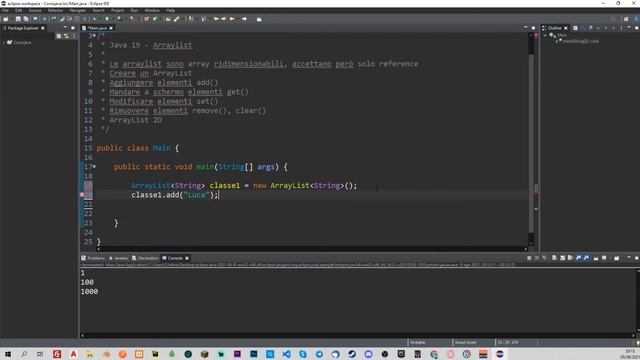Expand the Corsojava project tree node
640x360 pixels.
click(x=4, y=42)
